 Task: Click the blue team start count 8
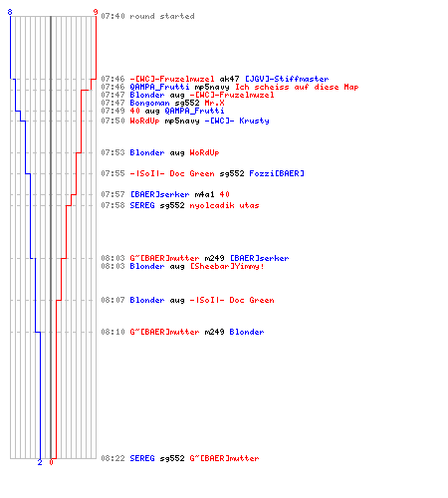[10, 12]
